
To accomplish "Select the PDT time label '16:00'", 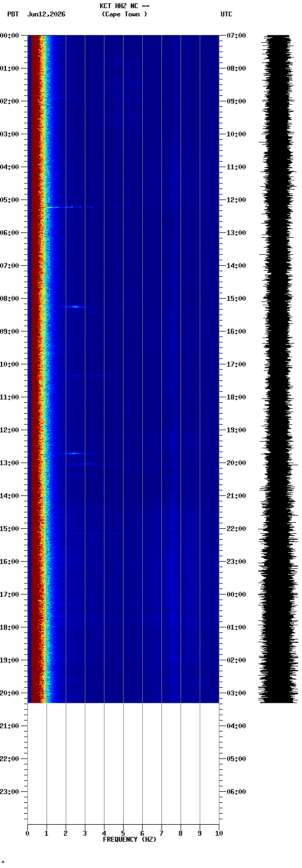I will [x=10, y=562].
